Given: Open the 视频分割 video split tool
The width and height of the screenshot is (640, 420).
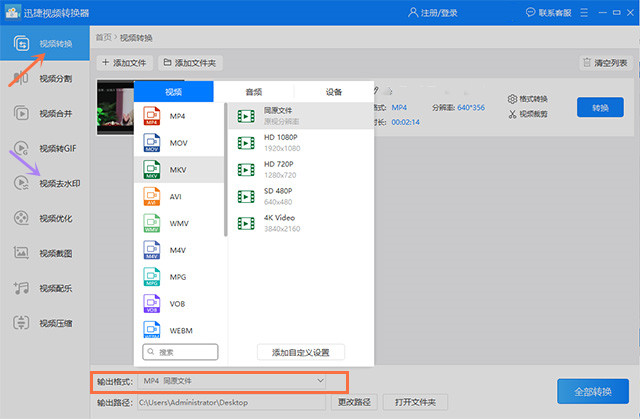Looking at the screenshot, I should point(45,78).
